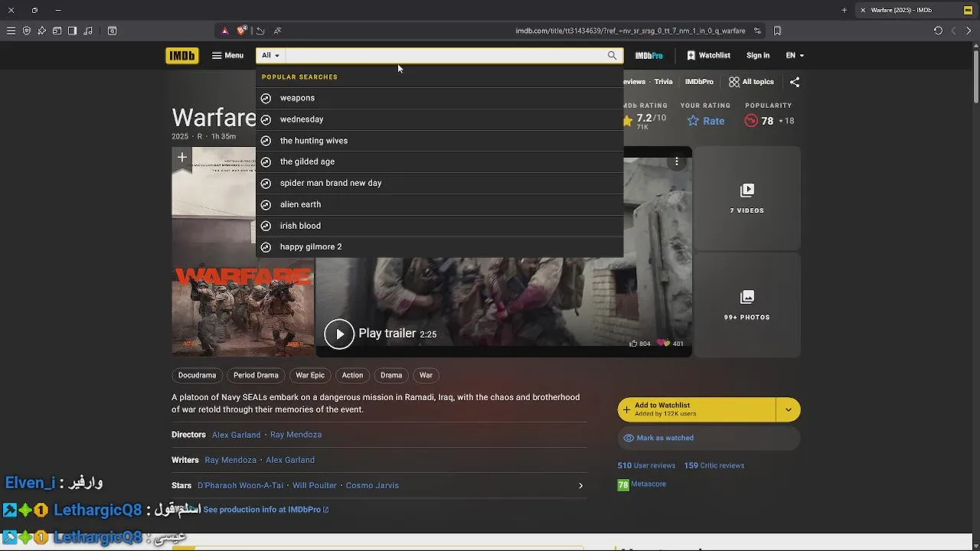980x551 pixels.
Task: Select popular search 'the hunting wives'
Action: [439, 141]
